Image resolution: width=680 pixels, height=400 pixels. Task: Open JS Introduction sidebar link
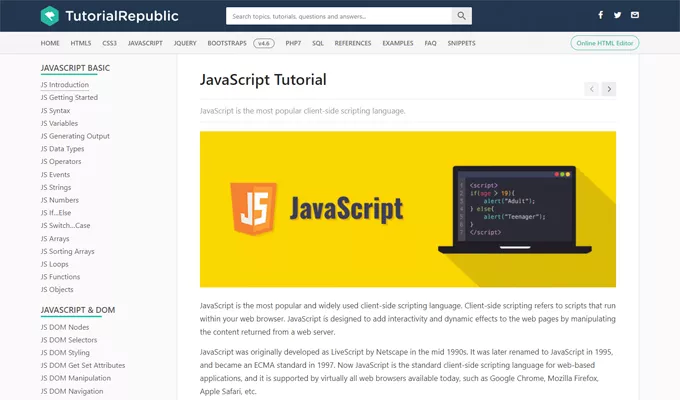click(65, 85)
